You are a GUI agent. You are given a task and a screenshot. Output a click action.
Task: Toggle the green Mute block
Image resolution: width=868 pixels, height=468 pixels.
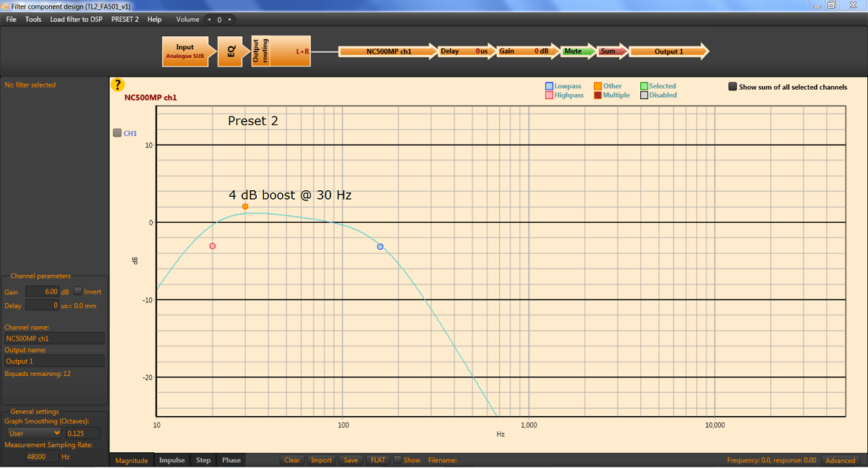tap(578, 51)
